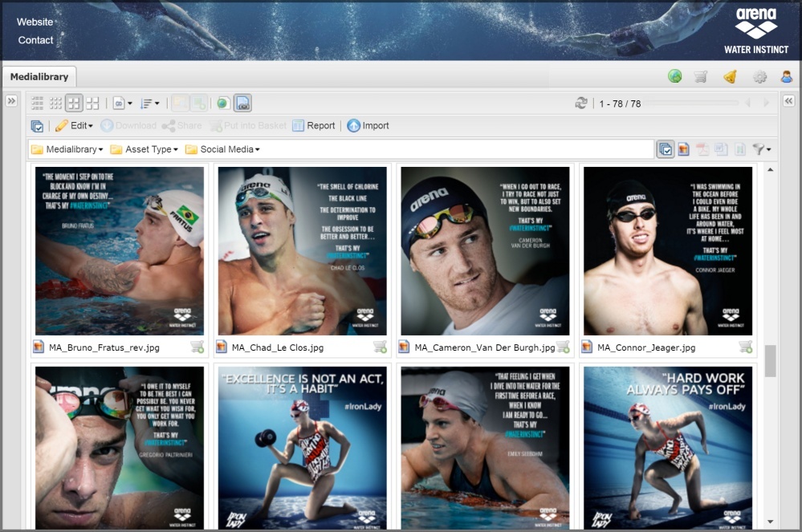This screenshot has height=532, width=802.
Task: Click the green globe icon in top bar
Action: (x=674, y=77)
